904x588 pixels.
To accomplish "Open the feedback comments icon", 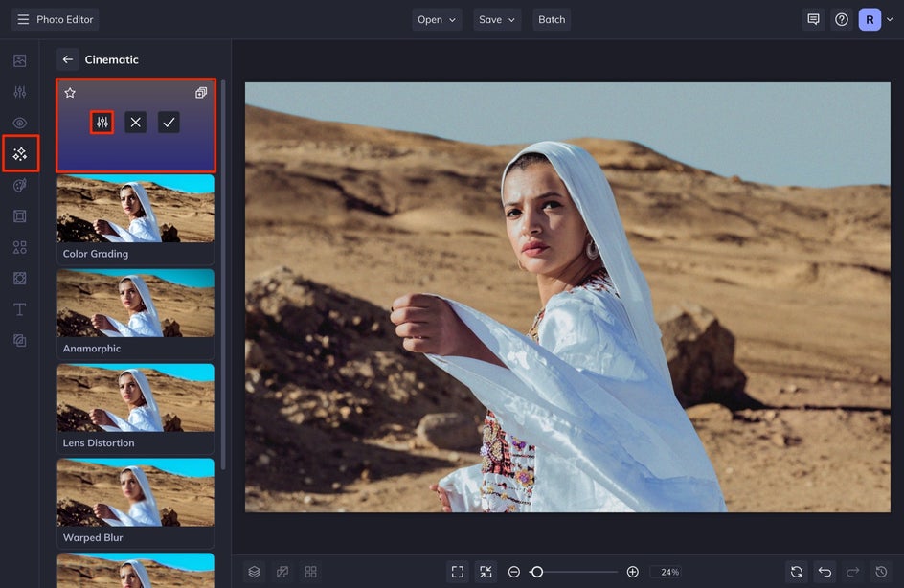I will pos(813,19).
